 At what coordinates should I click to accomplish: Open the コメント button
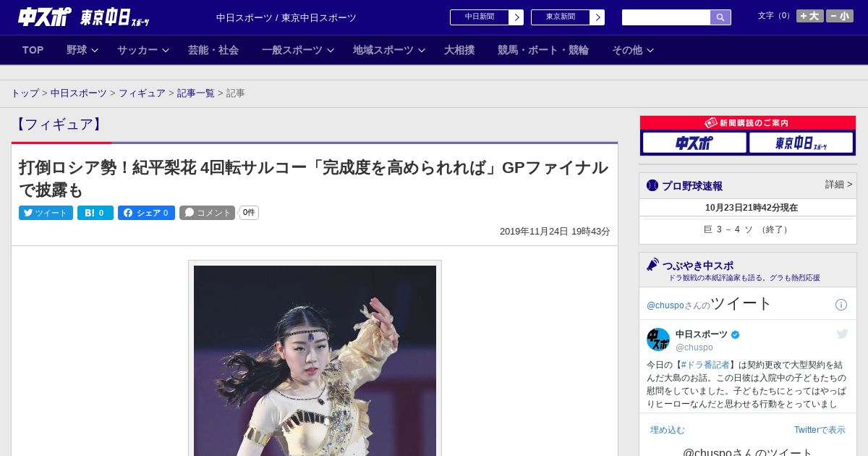(207, 213)
